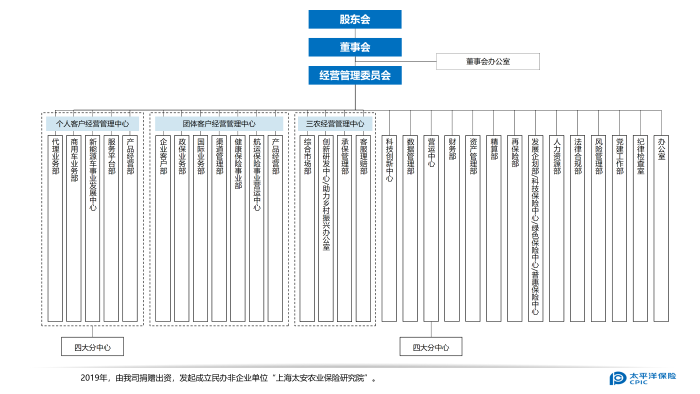Select the 商用车业务部 column
The height and width of the screenshot is (394, 700).
[x=74, y=228]
